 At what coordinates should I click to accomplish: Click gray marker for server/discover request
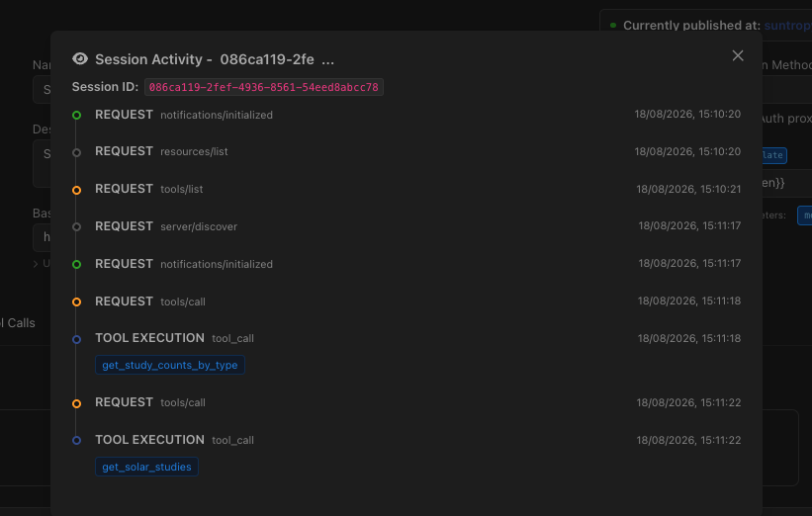click(76, 226)
